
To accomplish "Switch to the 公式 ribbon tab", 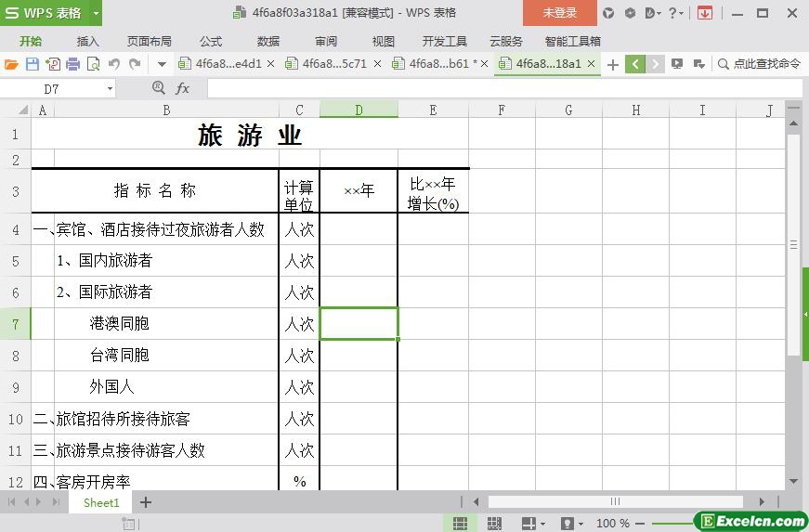I will tap(211, 41).
